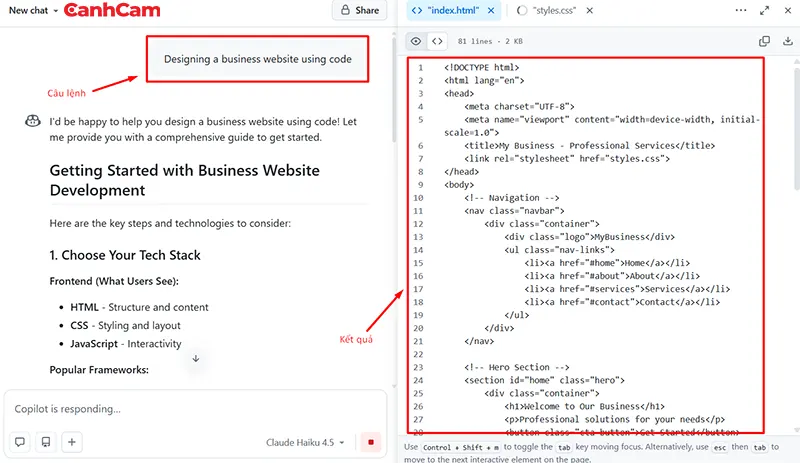Image resolution: width=800 pixels, height=463 pixels.
Task: Click the chat panel vertical scrollbar
Action: point(394,89)
